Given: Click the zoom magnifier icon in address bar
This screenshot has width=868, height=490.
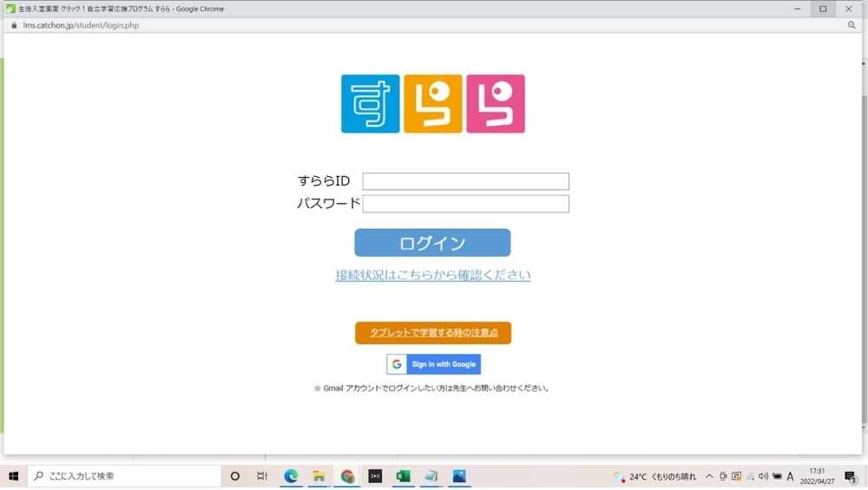Looking at the screenshot, I should [852, 25].
